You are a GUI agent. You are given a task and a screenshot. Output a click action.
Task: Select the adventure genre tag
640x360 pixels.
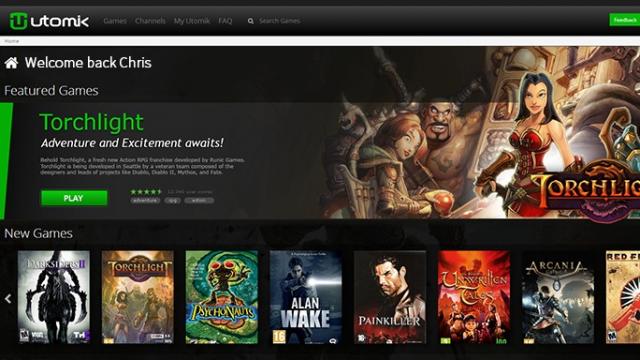pyautogui.click(x=145, y=200)
